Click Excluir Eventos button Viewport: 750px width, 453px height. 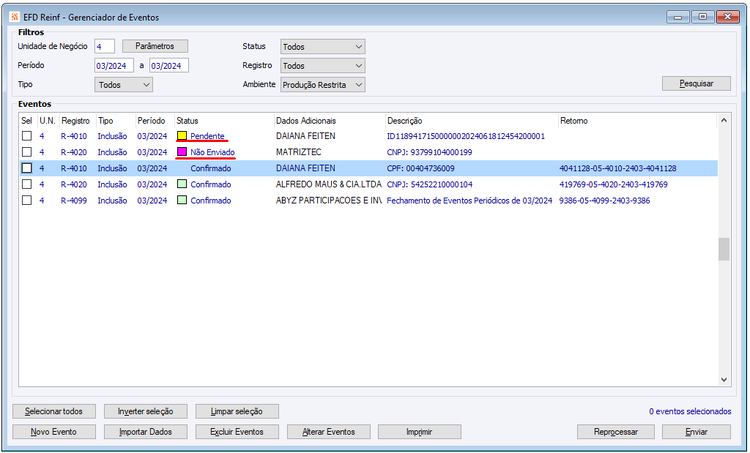pos(237,431)
